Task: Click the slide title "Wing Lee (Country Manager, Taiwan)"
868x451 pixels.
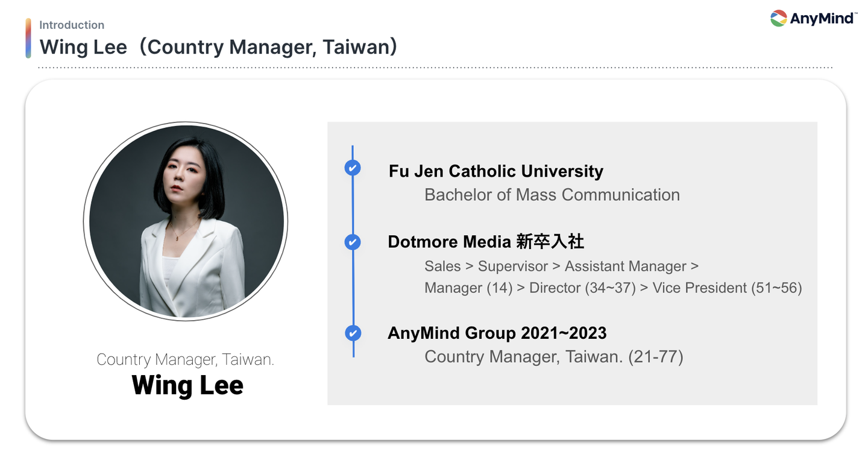Action: coord(218,47)
